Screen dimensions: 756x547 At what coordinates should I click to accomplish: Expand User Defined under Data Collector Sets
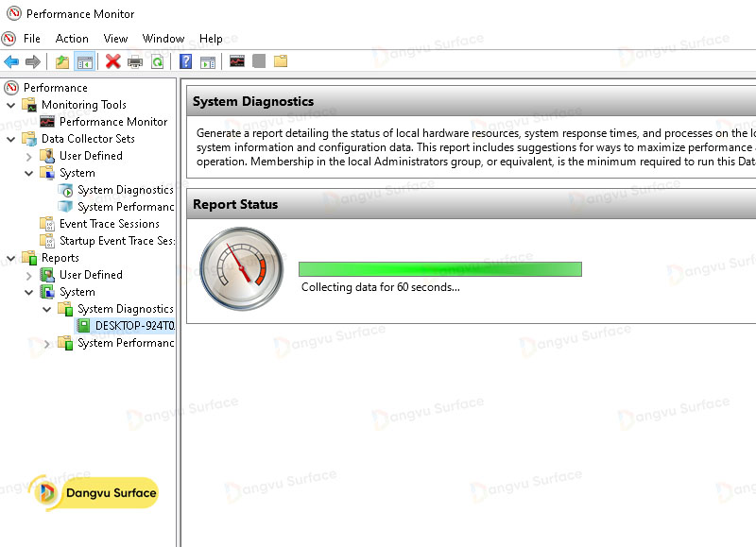click(29, 156)
